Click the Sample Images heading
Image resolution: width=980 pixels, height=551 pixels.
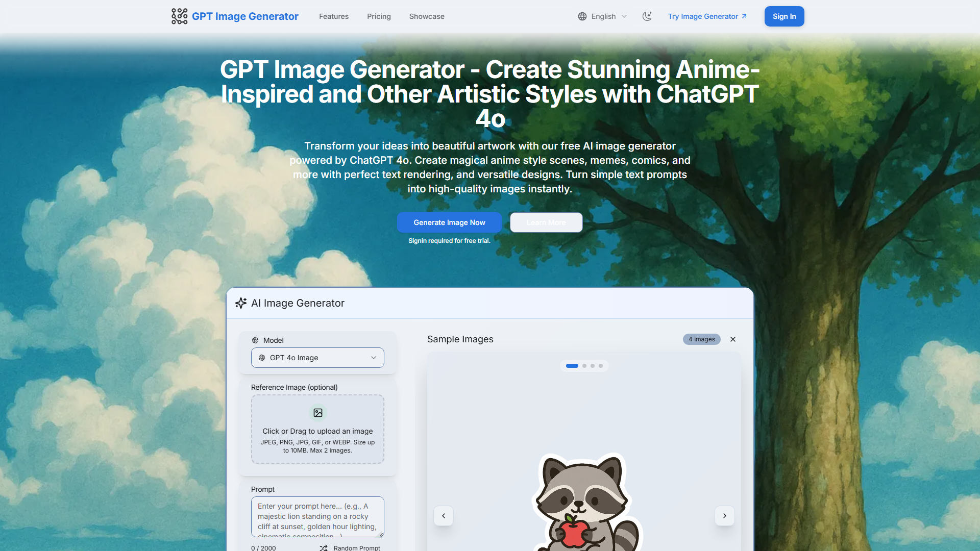(460, 339)
